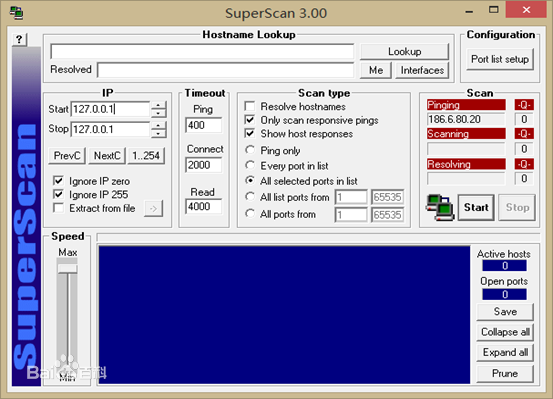The image size is (553, 399).
Task: Decrease Stop IP with down spinner arrow
Action: 158,133
